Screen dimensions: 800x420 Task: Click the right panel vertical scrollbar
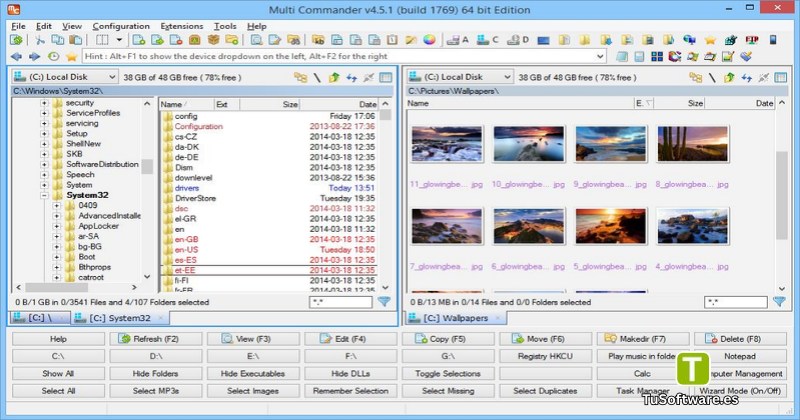(x=781, y=196)
